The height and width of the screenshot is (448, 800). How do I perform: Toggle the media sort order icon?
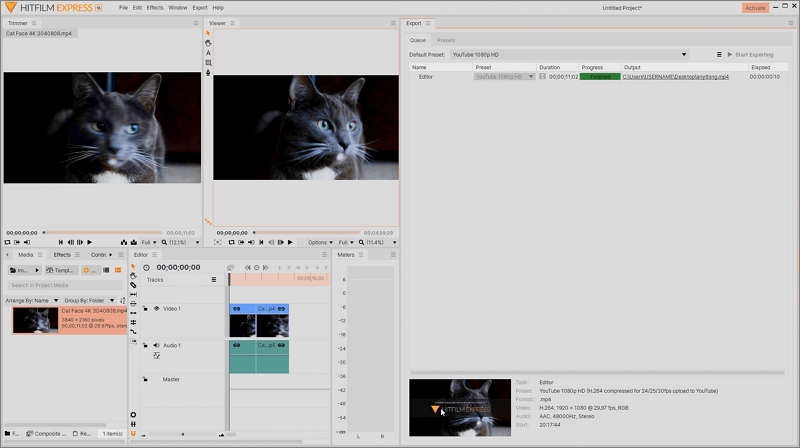(122, 301)
